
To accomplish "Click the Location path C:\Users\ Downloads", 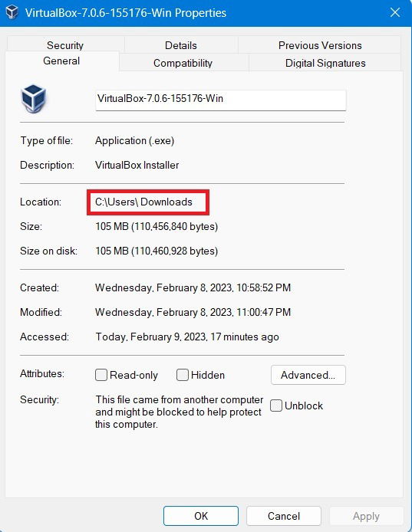I will [143, 202].
